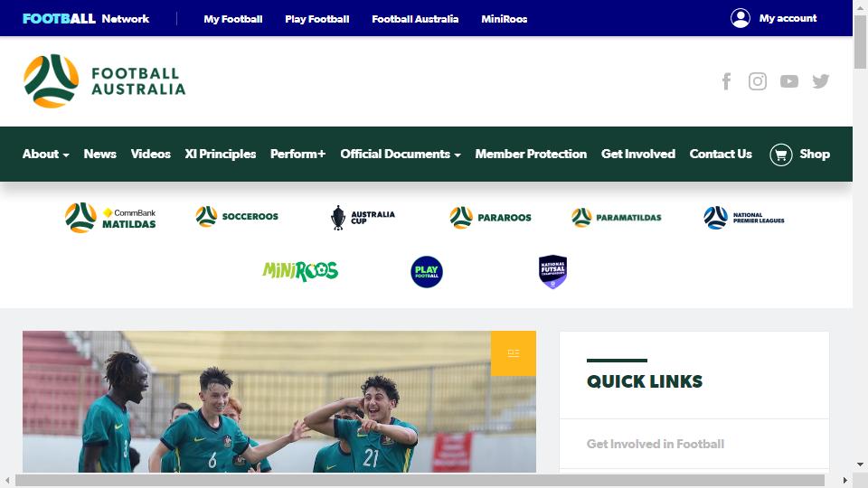Click the MiniRoos green logo
Screen dimensions: 868x488
coord(300,270)
